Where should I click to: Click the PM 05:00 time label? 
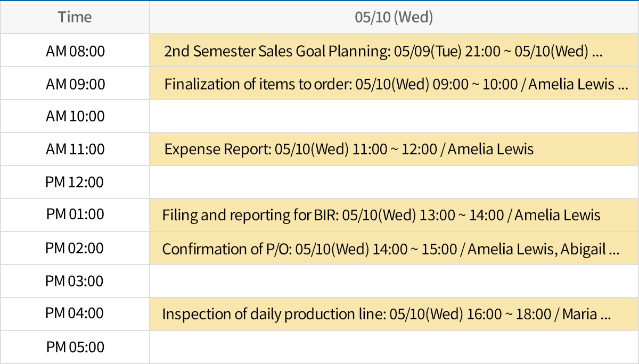pos(75,348)
